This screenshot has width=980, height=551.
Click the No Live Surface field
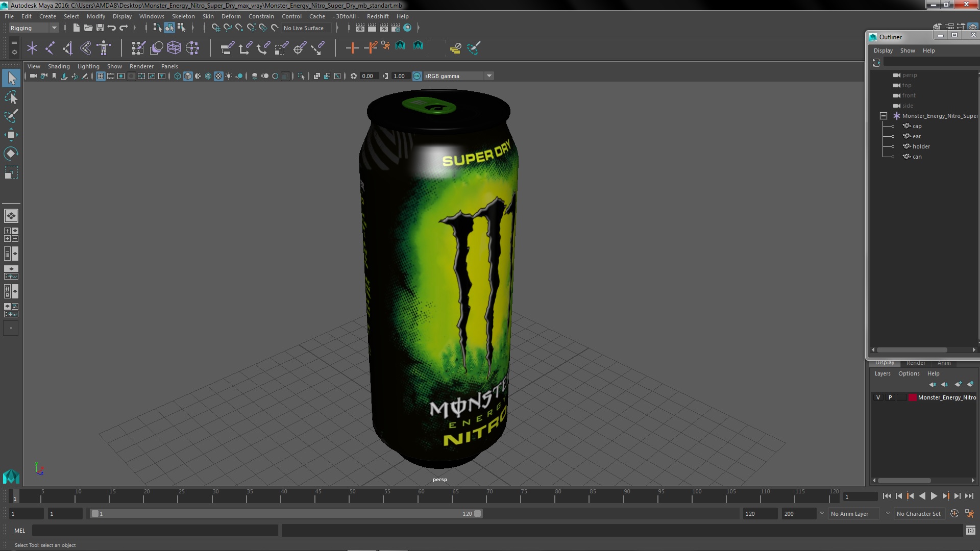(306, 28)
